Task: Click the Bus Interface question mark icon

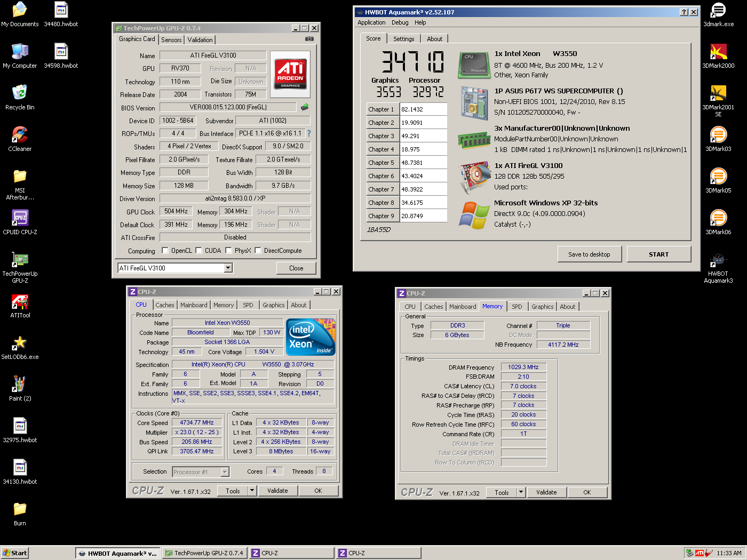Action: point(308,133)
